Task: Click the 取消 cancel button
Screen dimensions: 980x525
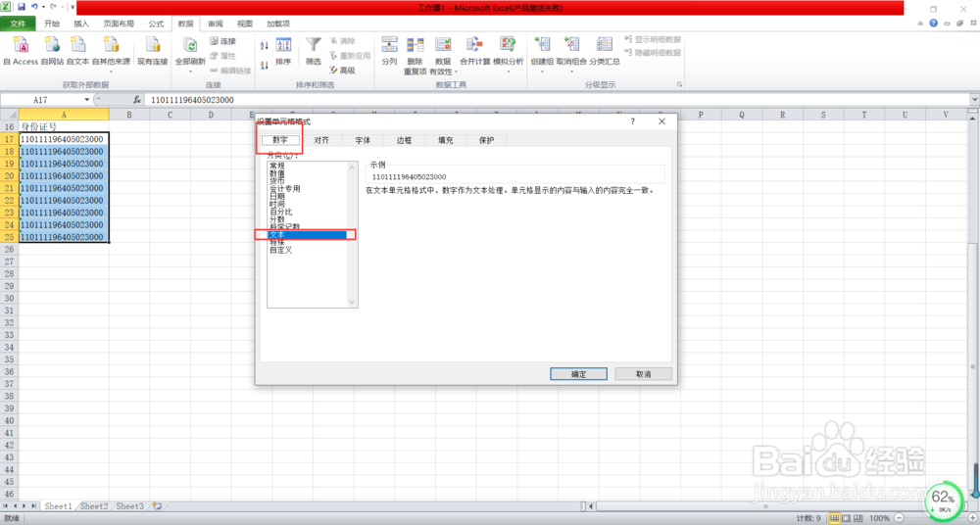Action: (x=643, y=374)
